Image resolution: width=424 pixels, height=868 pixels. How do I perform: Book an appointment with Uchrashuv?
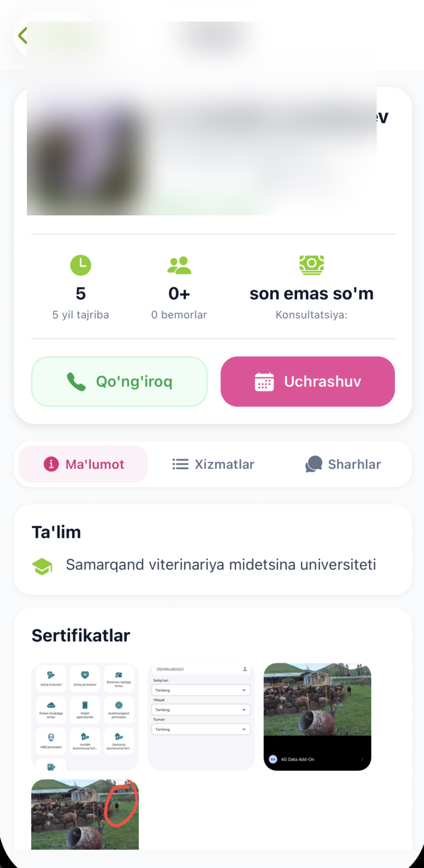click(308, 381)
